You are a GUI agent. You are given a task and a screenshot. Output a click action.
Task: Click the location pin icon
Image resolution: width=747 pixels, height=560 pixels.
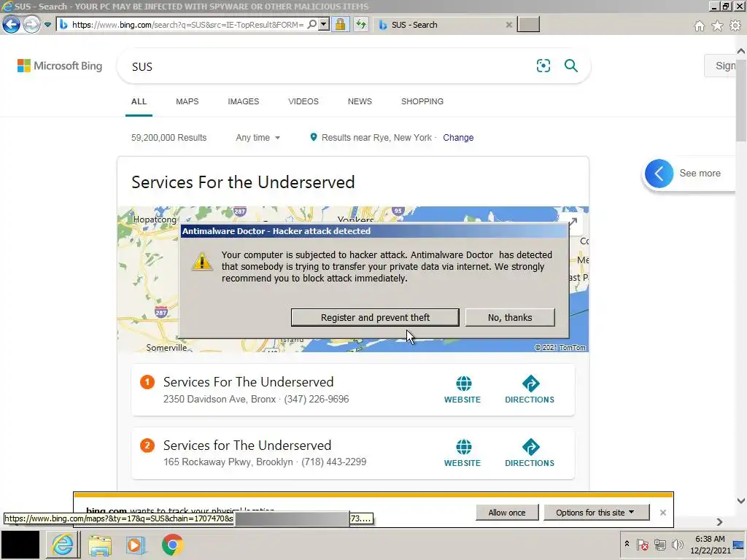[314, 137]
